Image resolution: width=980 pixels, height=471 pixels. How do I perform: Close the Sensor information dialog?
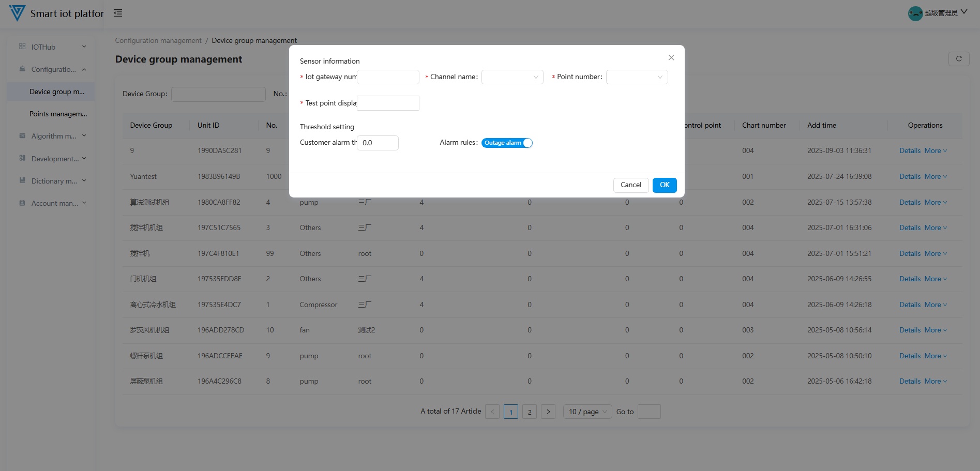pyautogui.click(x=671, y=57)
